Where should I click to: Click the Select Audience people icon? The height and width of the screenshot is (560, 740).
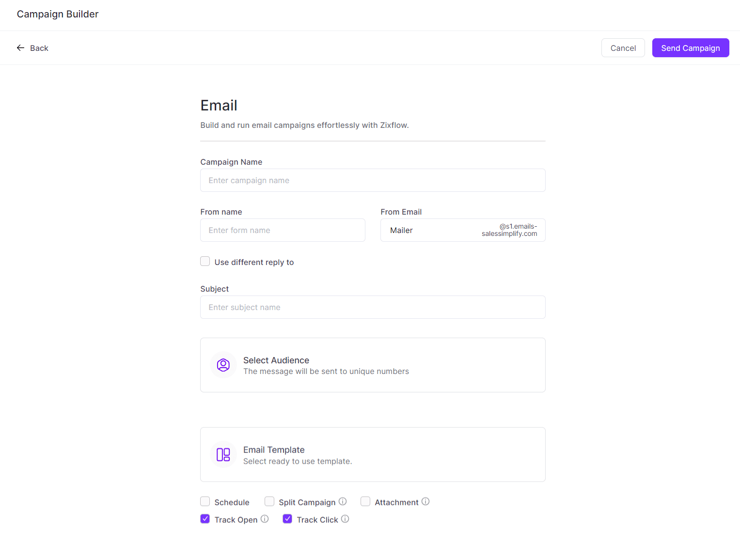[x=223, y=365]
